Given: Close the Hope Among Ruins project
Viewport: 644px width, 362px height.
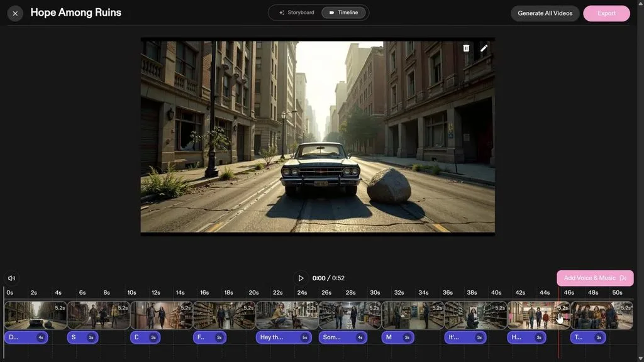Looking at the screenshot, I should (15, 14).
